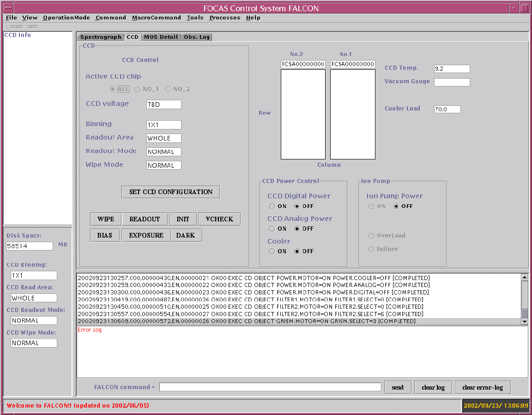Click the clear error-log button
Image resolution: width=532 pixels, height=415 pixels.
483,387
